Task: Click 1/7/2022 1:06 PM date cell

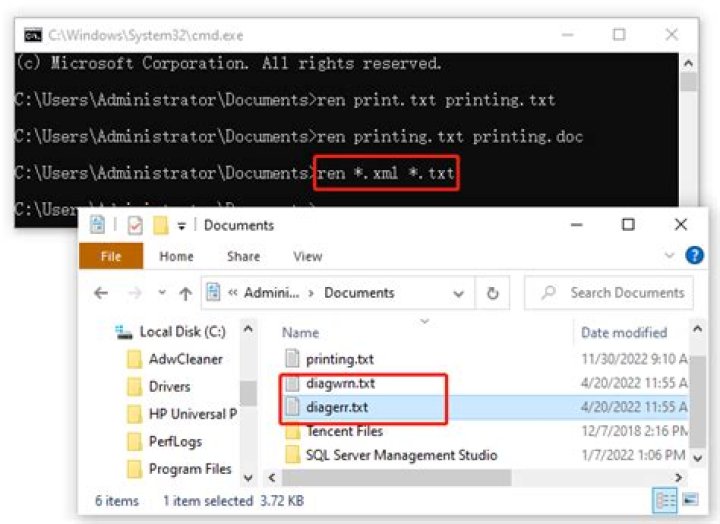Action: (633, 455)
